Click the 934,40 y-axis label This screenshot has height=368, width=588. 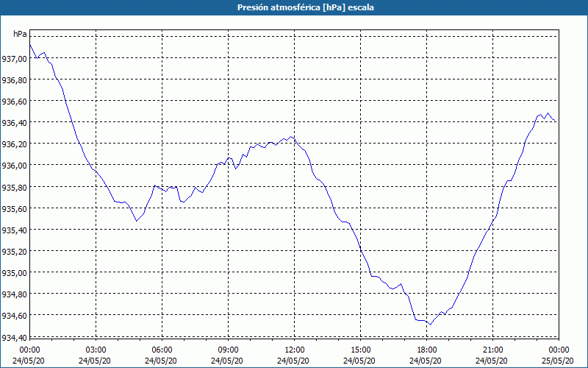pyautogui.click(x=14, y=338)
